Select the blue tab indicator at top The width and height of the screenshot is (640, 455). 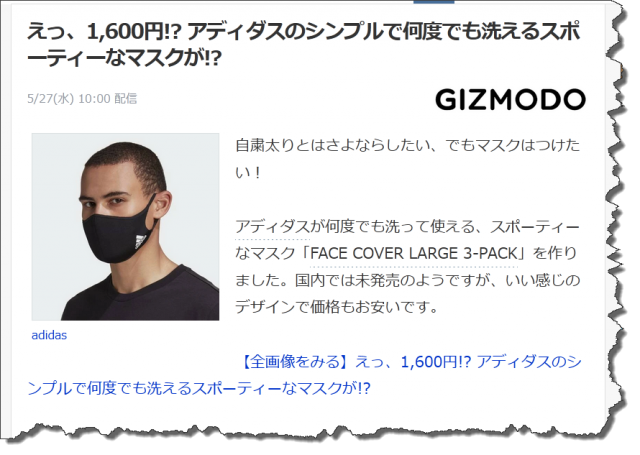[x=433, y=2]
